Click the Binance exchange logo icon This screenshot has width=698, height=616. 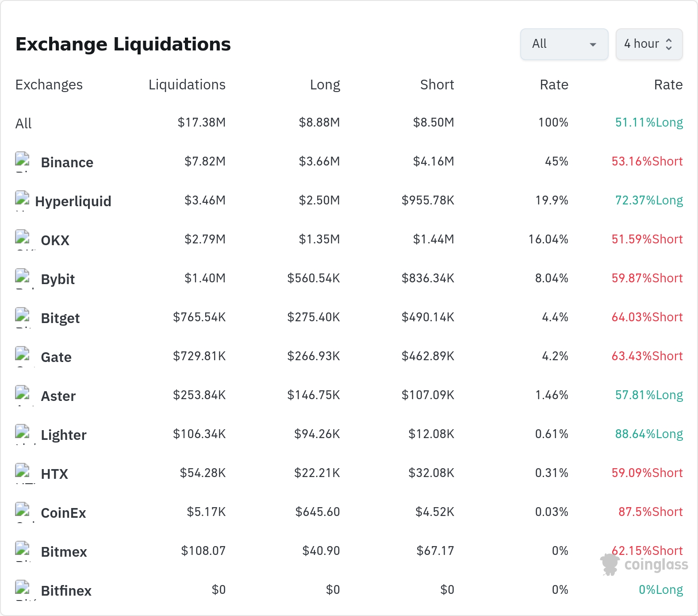[23, 162]
